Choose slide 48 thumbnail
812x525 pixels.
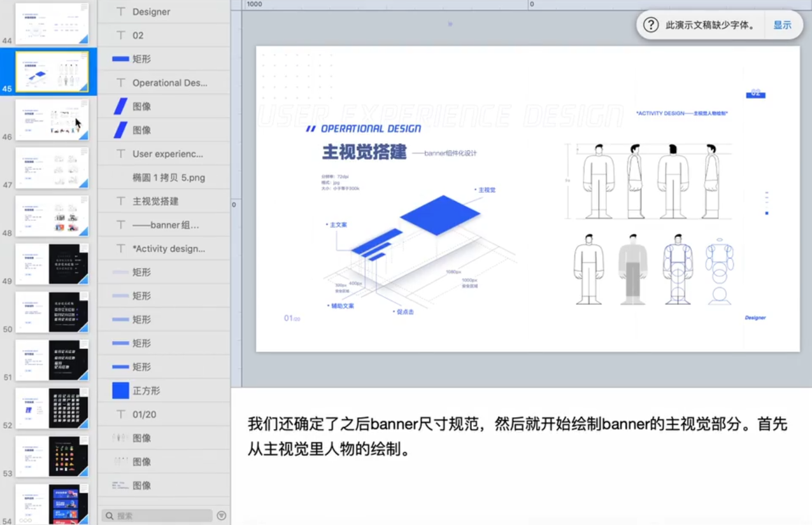click(x=52, y=216)
